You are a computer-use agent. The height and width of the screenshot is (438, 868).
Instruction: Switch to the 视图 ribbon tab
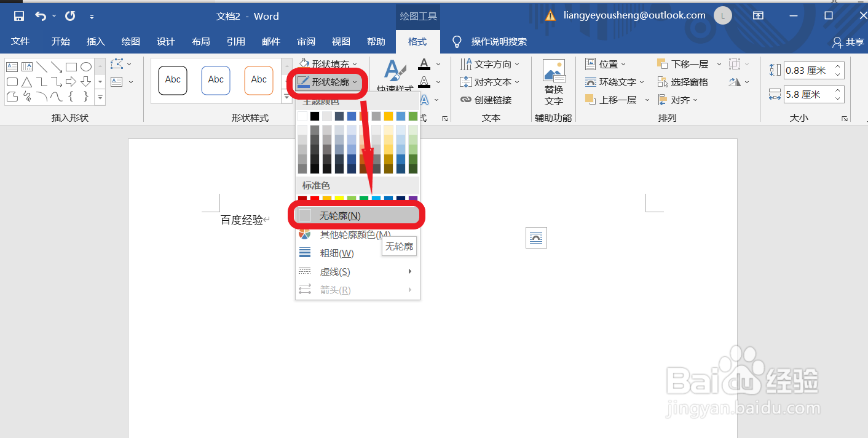(x=341, y=41)
